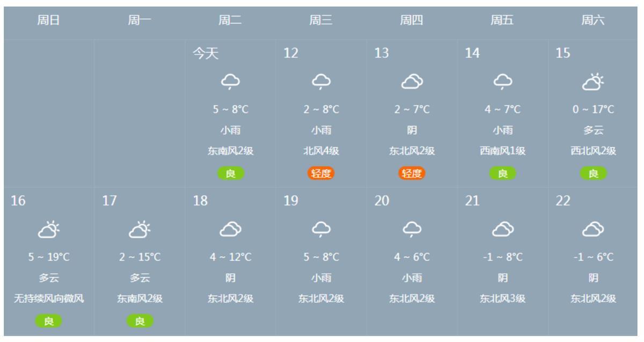This screenshot has height=342, width=644.
Task: Click the cloudy icon on day 13
Action: pyautogui.click(x=412, y=81)
